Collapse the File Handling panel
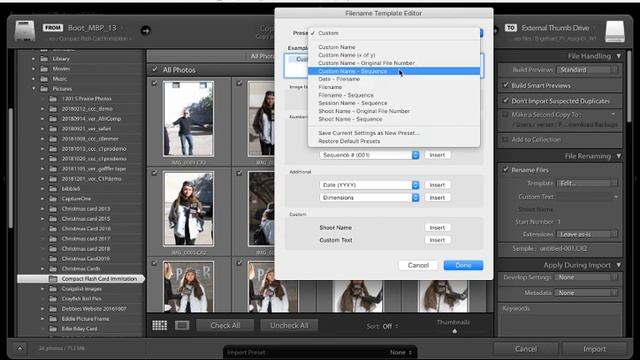 click(x=619, y=56)
